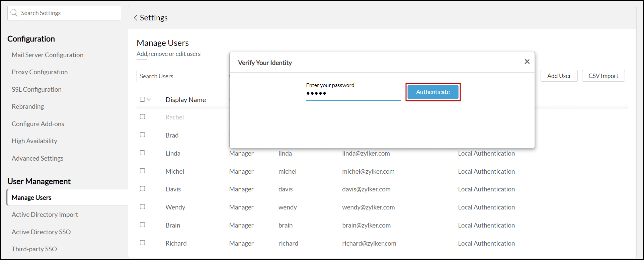The image size is (644, 260).
Task: Select the checkbox next to Wendy
Action: click(143, 207)
